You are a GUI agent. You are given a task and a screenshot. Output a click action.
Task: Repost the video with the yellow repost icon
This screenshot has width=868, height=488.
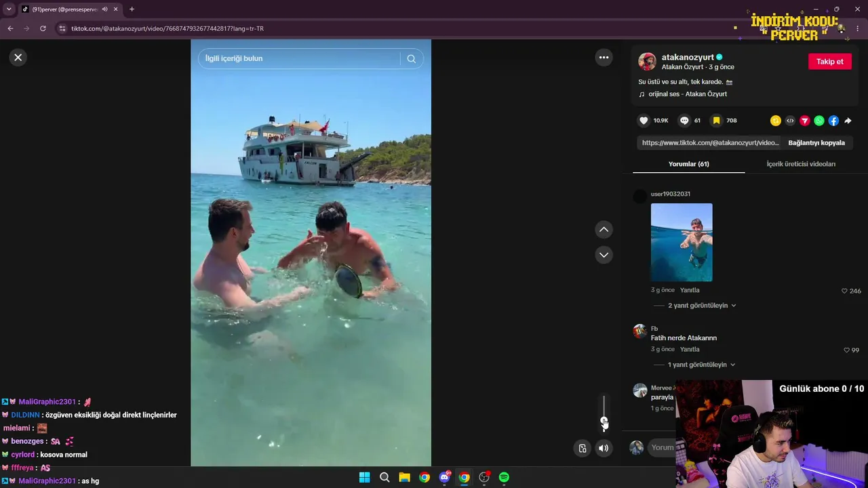click(x=776, y=121)
